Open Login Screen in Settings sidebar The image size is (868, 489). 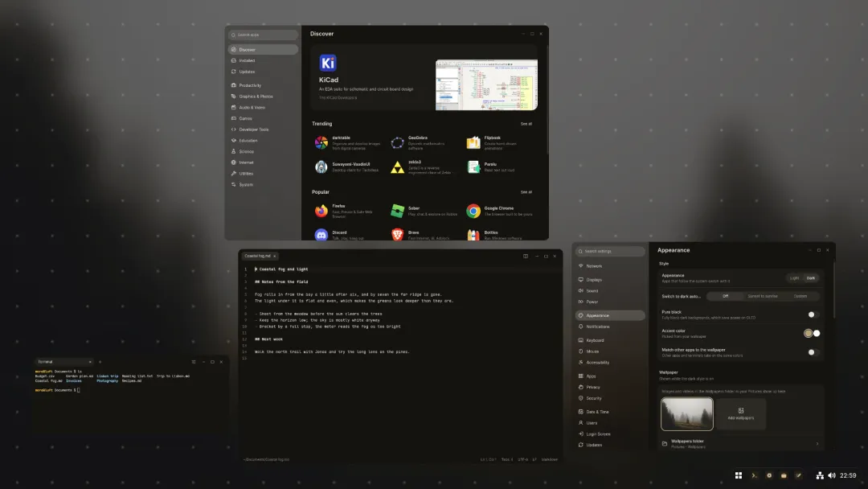tap(610, 434)
